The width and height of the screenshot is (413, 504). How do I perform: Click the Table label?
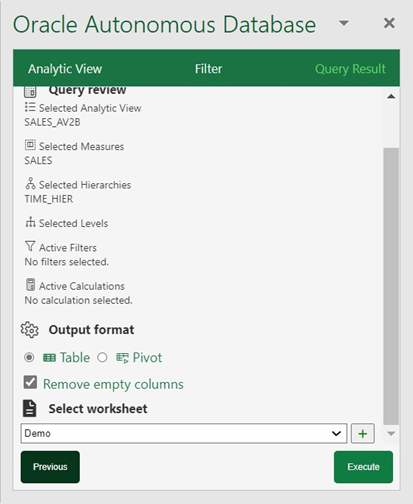(75, 358)
